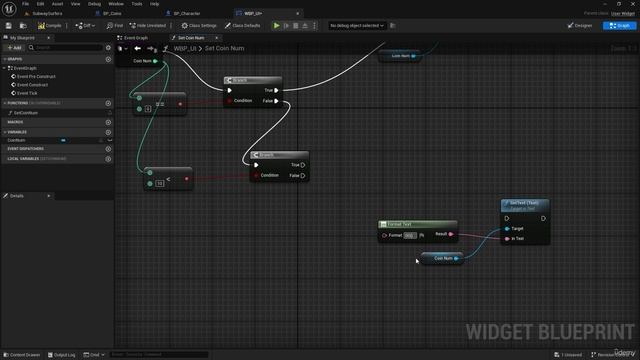The width and height of the screenshot is (640, 360).
Task: Focus the My Blueprint search field
Action: pyautogui.click(x=65, y=48)
